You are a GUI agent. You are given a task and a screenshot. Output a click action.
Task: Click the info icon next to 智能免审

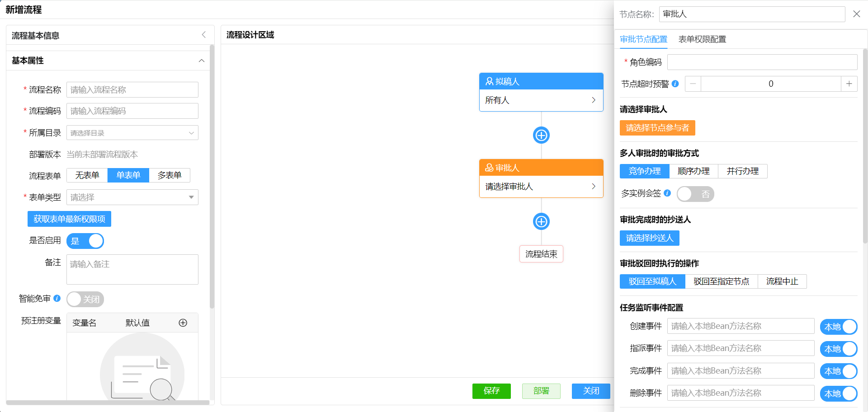pos(57,298)
